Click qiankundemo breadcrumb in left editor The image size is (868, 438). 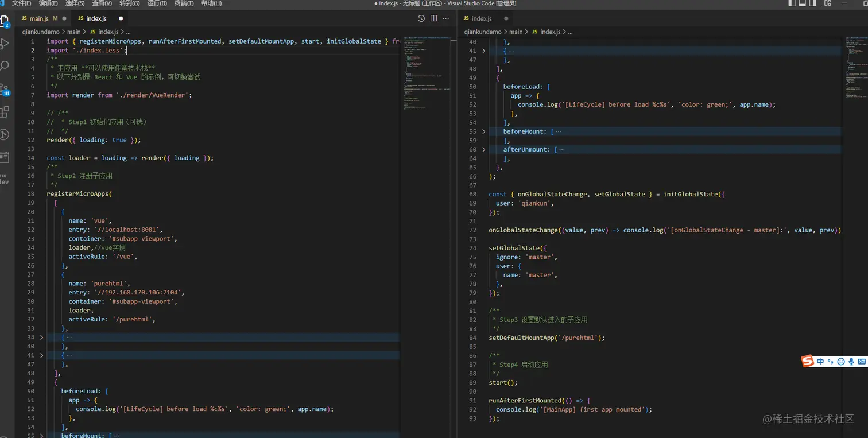(x=41, y=32)
